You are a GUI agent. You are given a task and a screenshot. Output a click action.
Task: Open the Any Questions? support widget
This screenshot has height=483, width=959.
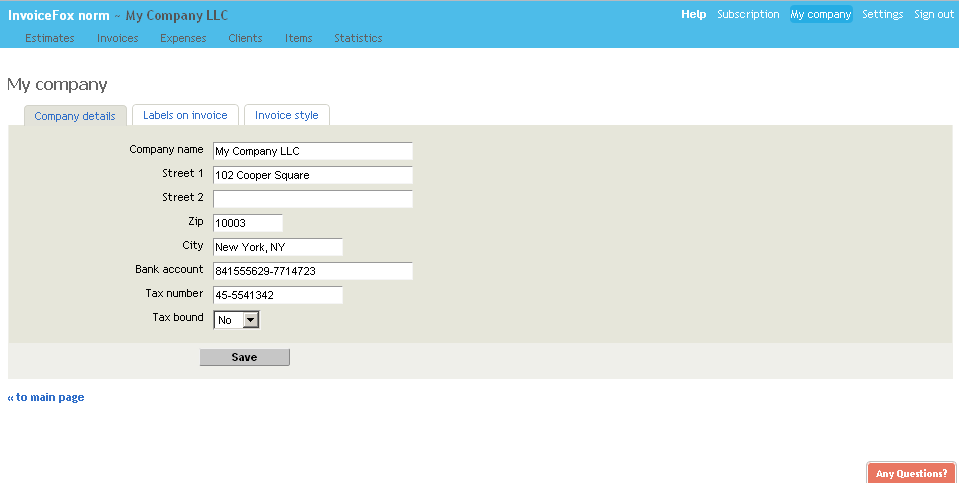911,473
